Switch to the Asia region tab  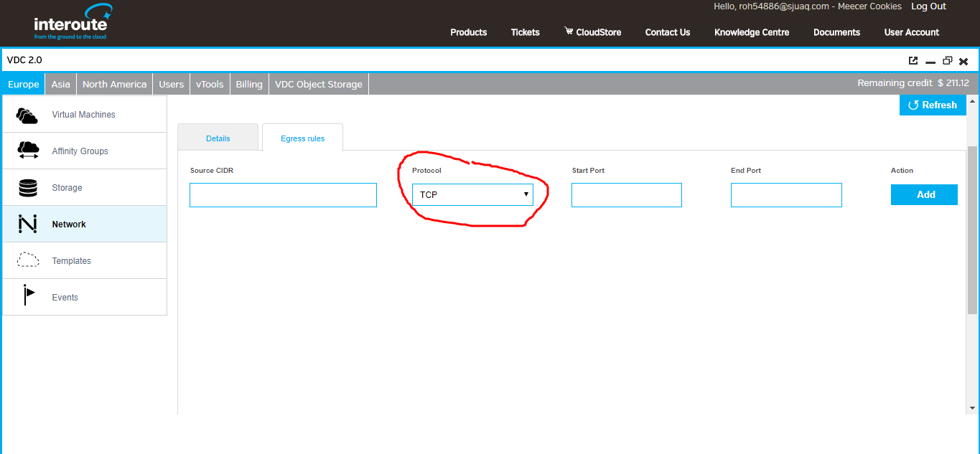[61, 84]
